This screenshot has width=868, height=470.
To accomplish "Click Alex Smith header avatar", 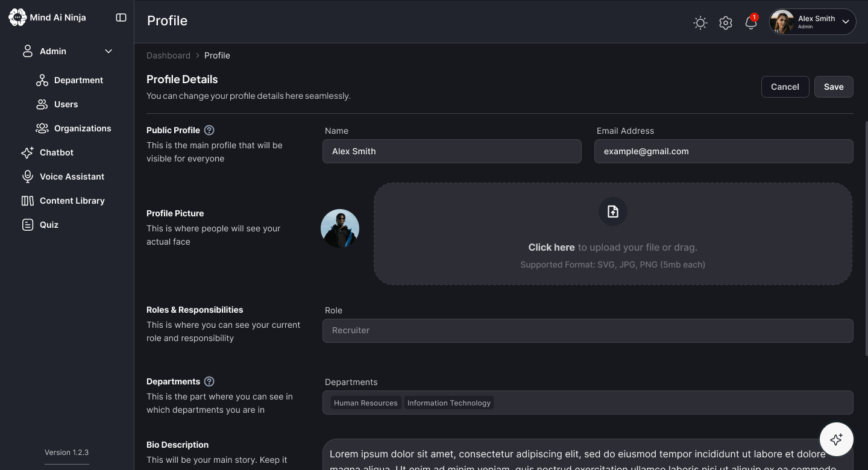I will [x=782, y=22].
